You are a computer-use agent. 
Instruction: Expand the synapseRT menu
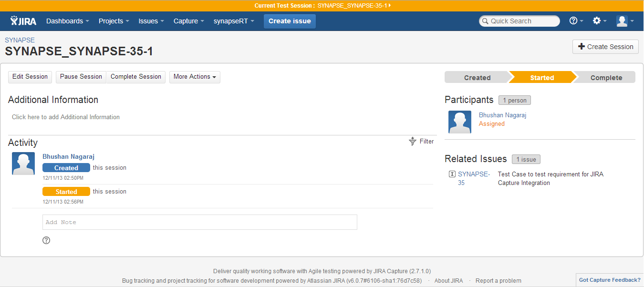(234, 21)
